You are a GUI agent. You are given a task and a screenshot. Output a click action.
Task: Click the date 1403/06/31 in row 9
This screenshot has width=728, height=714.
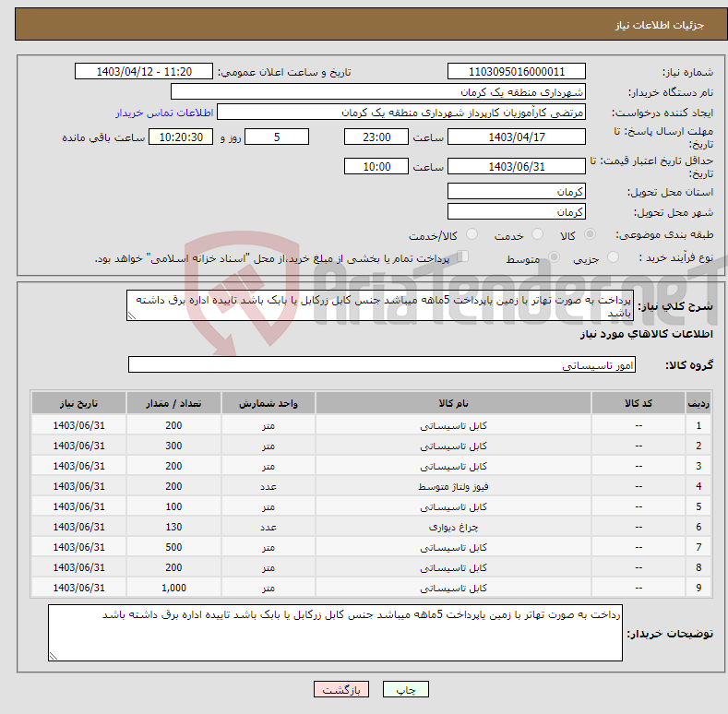(x=79, y=588)
